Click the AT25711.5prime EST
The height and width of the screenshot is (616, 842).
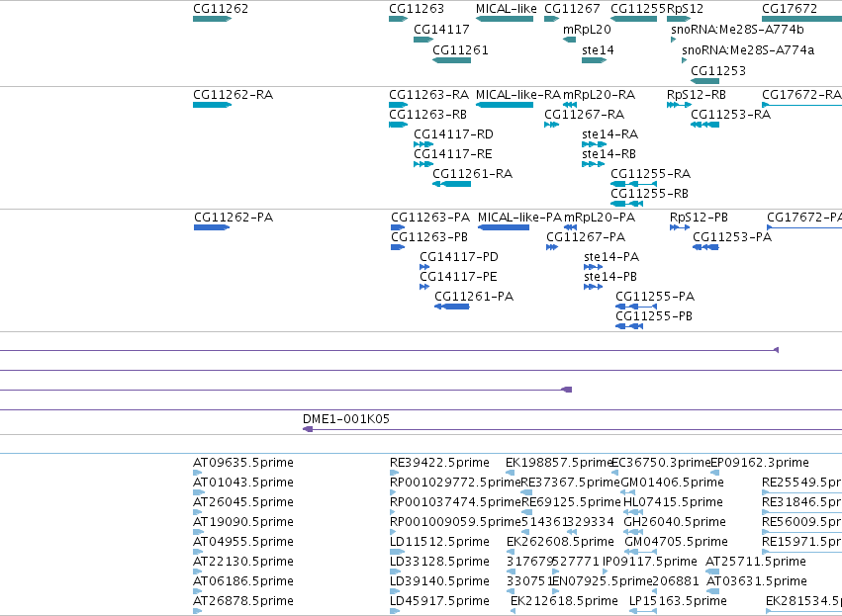pyautogui.click(x=712, y=572)
